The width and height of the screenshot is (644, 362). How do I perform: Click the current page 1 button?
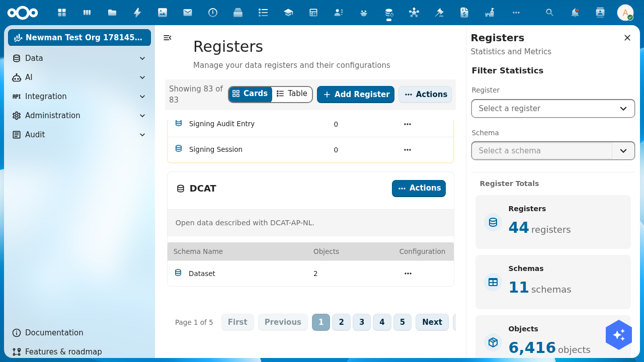tap(321, 322)
